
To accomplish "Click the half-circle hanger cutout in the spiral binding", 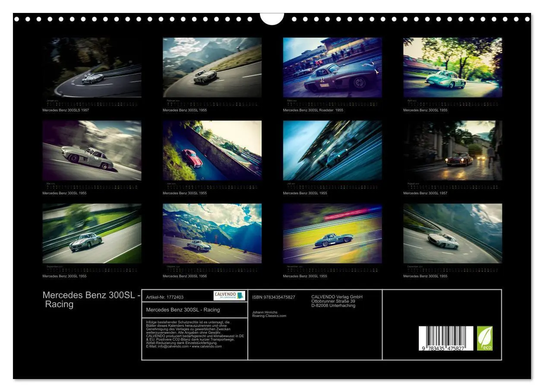I will pos(272,19).
